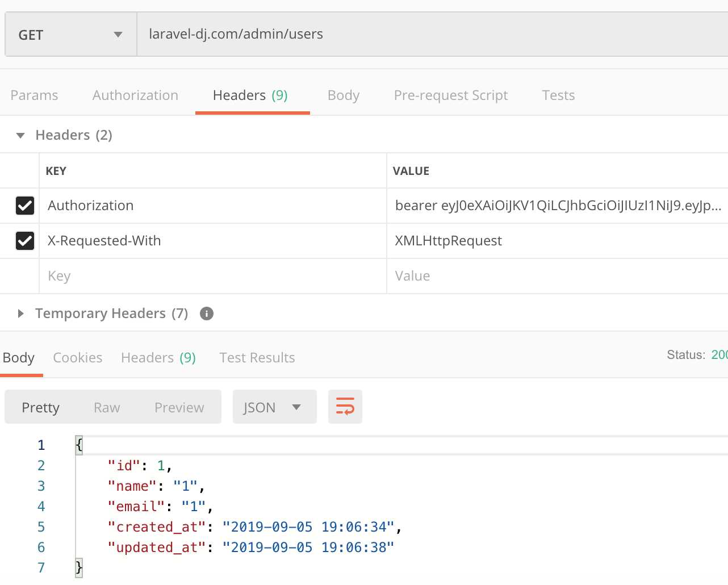Click the "created_at" JSON line
Viewport: 728px width, 585px height.
[x=254, y=527]
